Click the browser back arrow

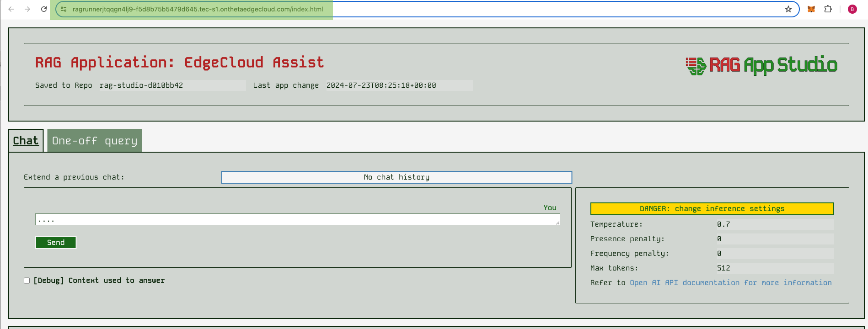11,9
